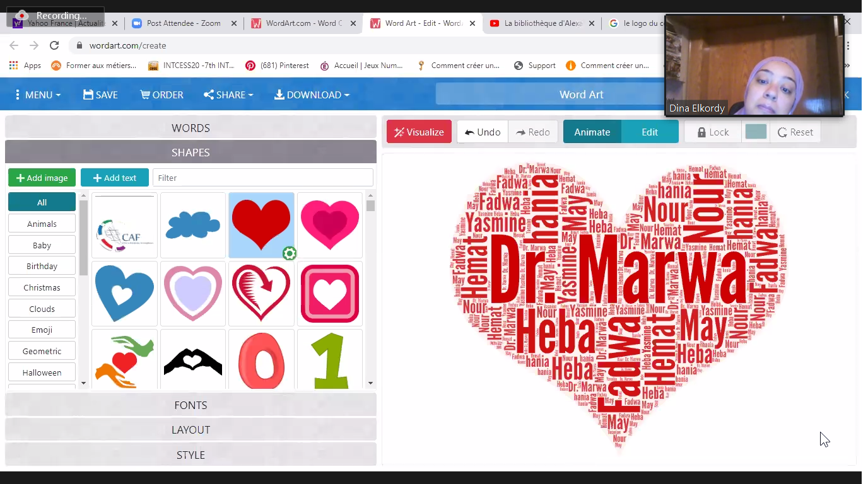Toggle the Lock button
The image size is (868, 484).
[712, 132]
